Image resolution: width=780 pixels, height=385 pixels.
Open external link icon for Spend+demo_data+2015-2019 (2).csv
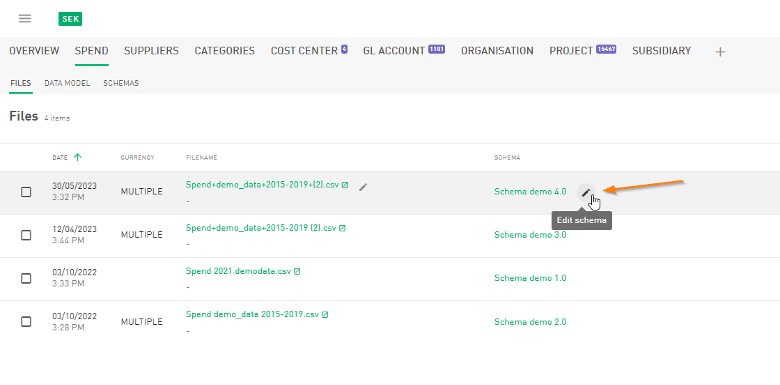pos(342,228)
